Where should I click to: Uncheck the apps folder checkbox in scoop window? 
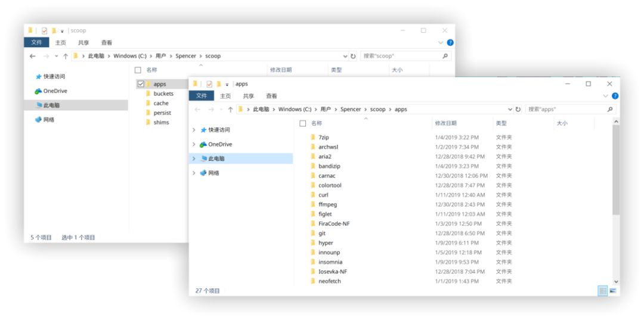coord(141,84)
